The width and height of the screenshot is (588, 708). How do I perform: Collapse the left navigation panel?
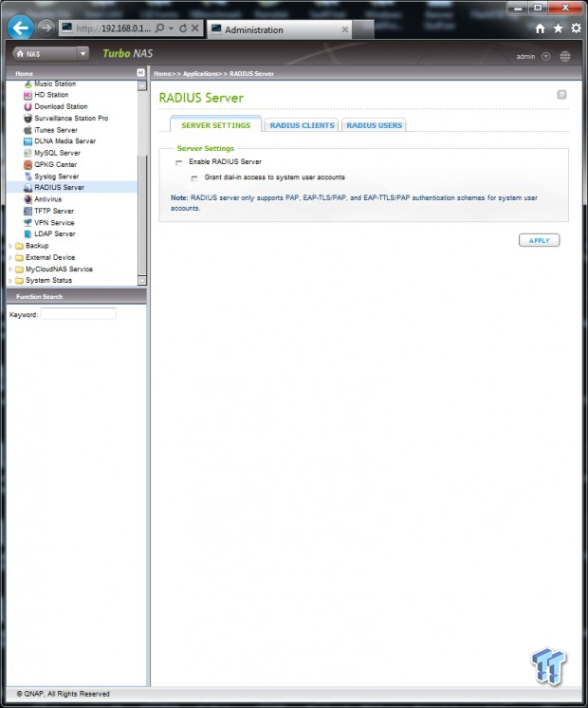click(x=140, y=73)
